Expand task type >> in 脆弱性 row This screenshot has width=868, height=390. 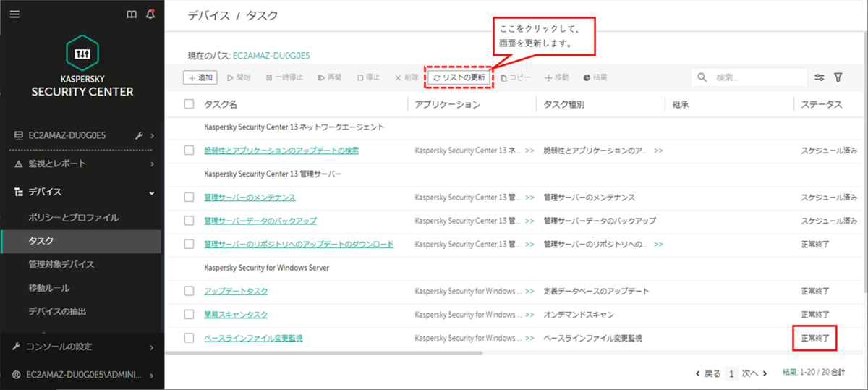(x=658, y=151)
